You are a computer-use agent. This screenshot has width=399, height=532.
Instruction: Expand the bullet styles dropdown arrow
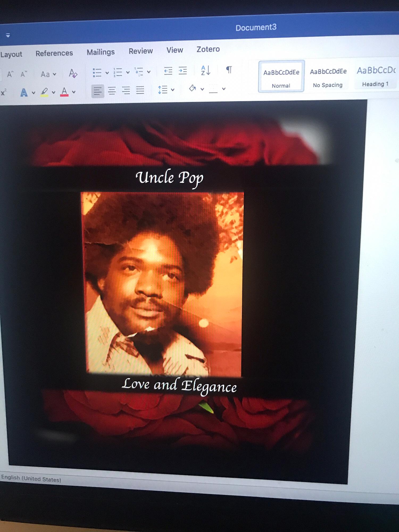(x=107, y=73)
